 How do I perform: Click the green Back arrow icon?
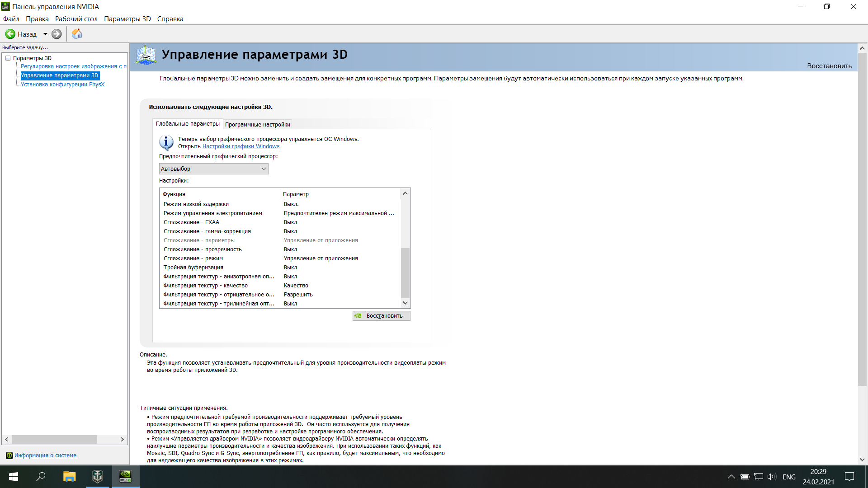[x=10, y=34]
